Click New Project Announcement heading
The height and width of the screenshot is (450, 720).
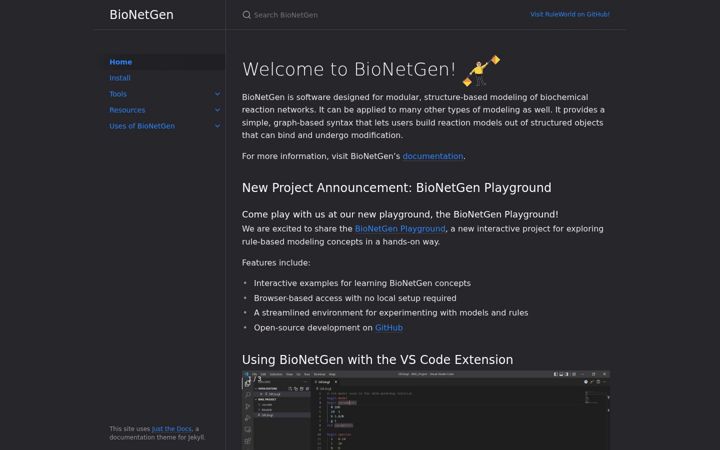click(397, 188)
